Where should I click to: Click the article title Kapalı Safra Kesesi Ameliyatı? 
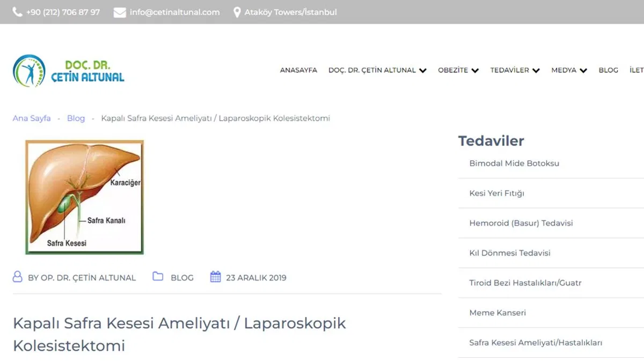(x=179, y=334)
